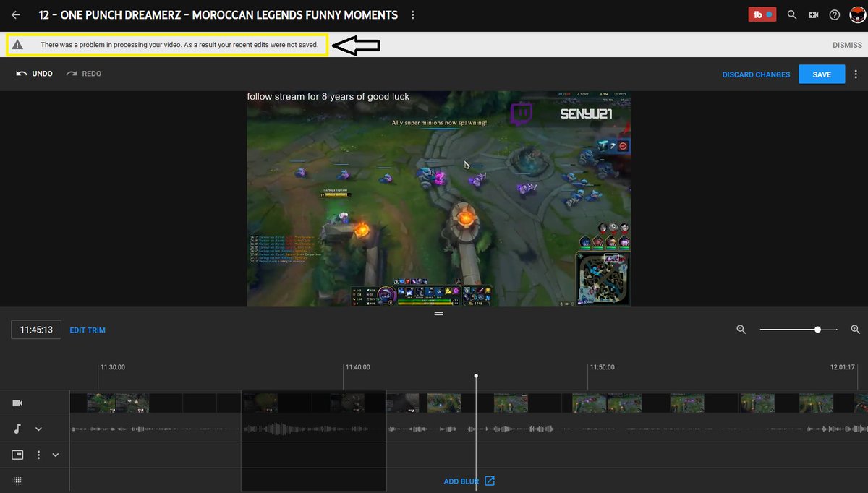Click the 11:45:13 timecode field
The image size is (868, 493).
click(x=36, y=330)
